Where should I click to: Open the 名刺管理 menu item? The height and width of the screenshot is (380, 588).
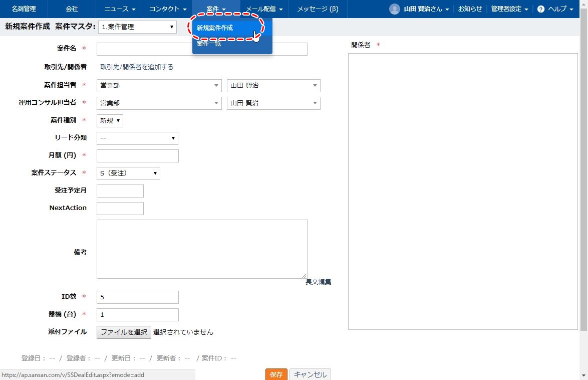click(24, 9)
